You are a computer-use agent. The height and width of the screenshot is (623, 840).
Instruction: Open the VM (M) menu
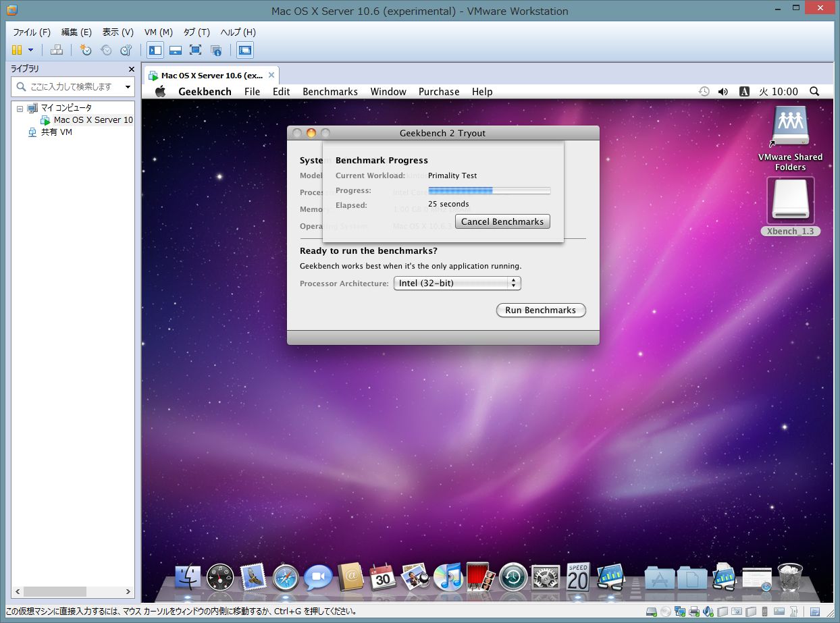pos(158,32)
